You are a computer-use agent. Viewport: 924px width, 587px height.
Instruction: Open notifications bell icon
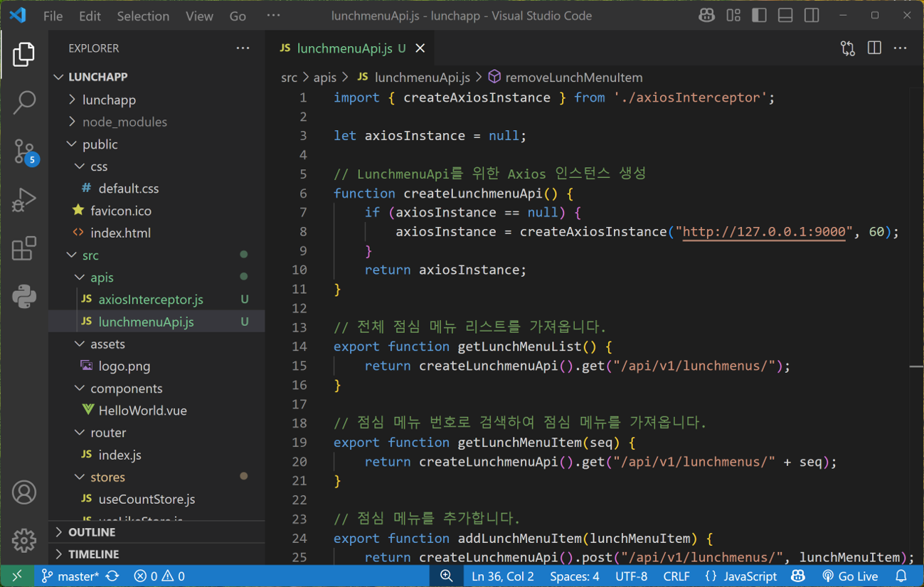(x=901, y=576)
